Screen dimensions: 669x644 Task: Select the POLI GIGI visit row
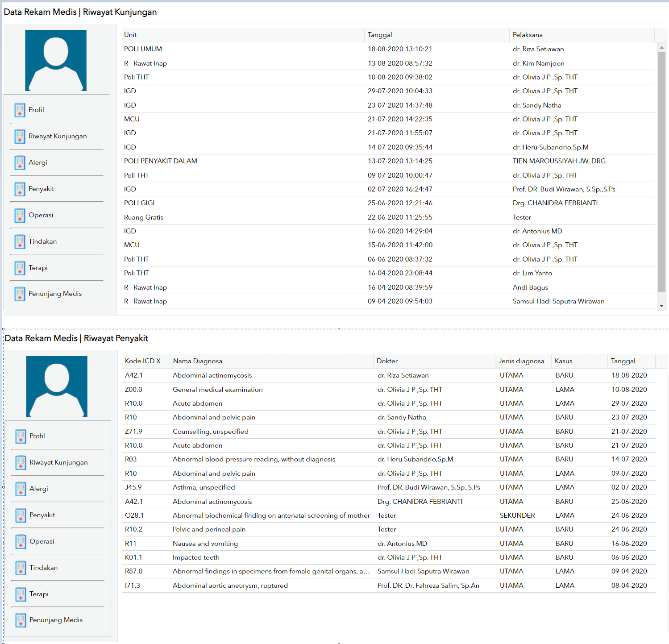point(388,203)
